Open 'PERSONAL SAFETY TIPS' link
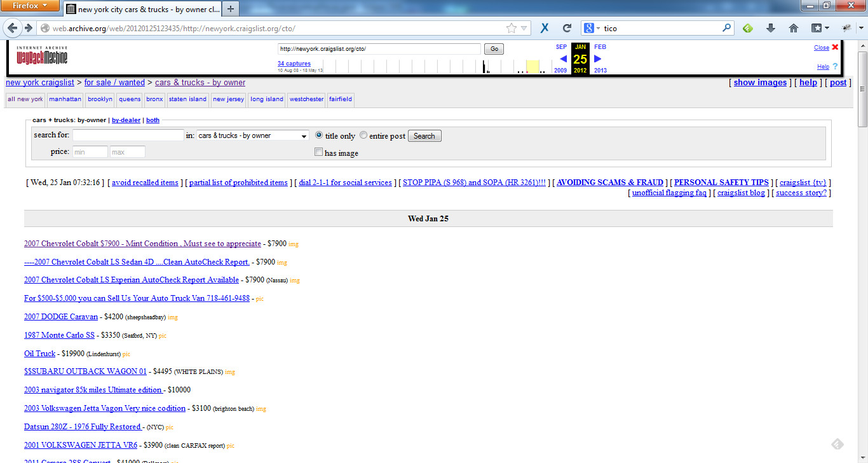Screen dimensions: 868x463 (721, 183)
